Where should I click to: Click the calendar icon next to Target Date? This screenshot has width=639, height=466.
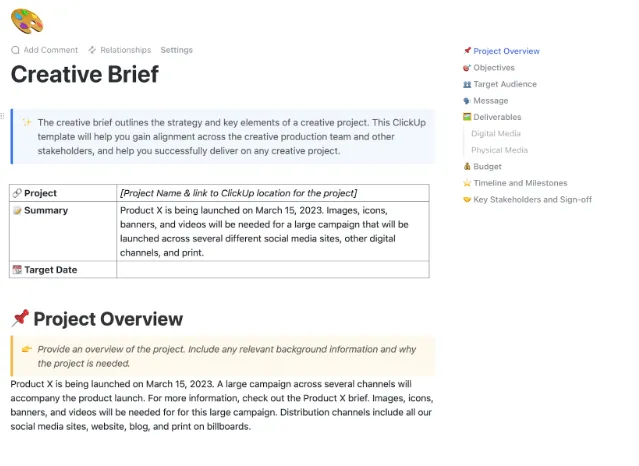coord(17,269)
